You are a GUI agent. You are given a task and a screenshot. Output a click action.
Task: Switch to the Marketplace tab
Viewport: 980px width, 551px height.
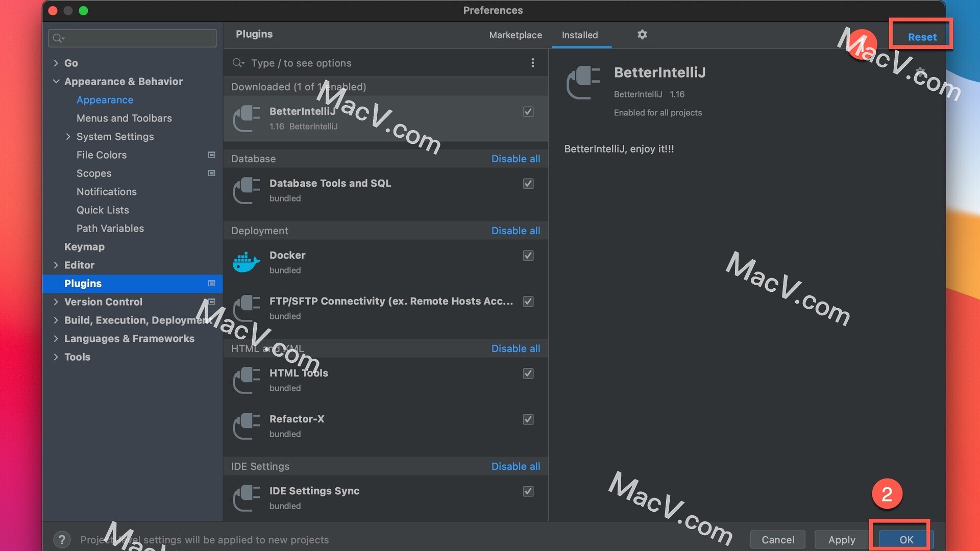[x=516, y=35]
